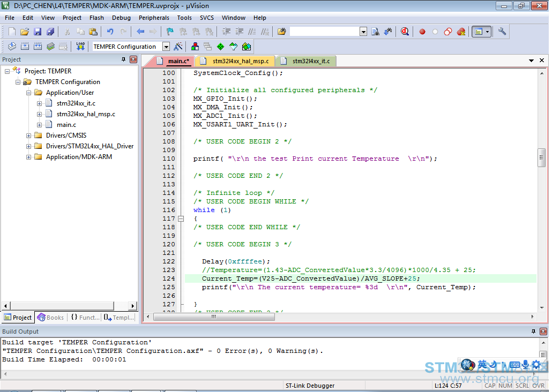The height and width of the screenshot is (392, 552).
Task: Collapse the Application/User group
Action: click(x=28, y=93)
